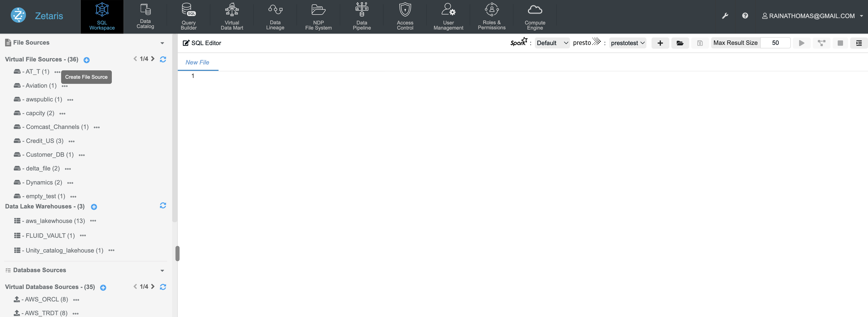Add a new Virtual File Source
Screen dimensions: 868x317
pos(87,60)
